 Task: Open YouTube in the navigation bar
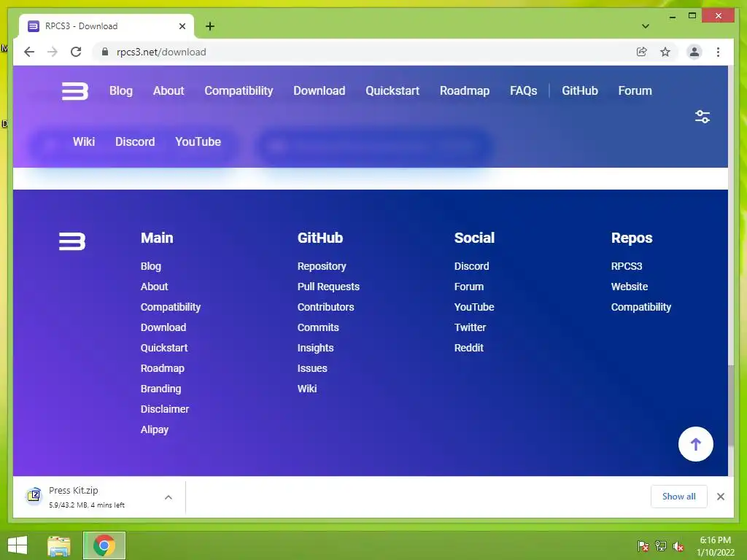(x=198, y=141)
